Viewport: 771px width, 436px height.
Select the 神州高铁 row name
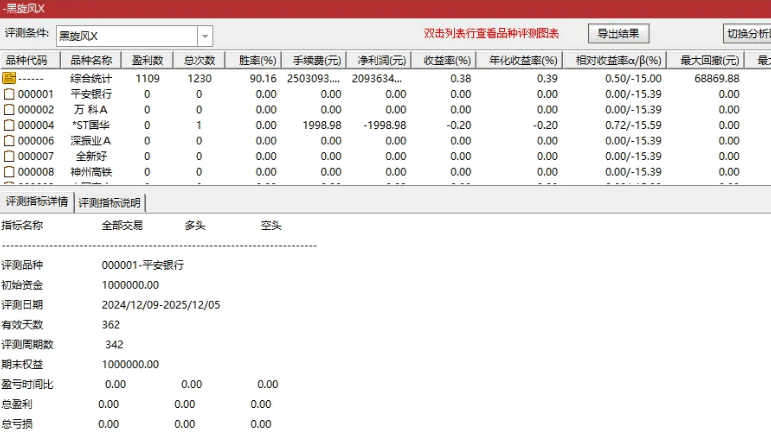pyautogui.click(x=91, y=172)
